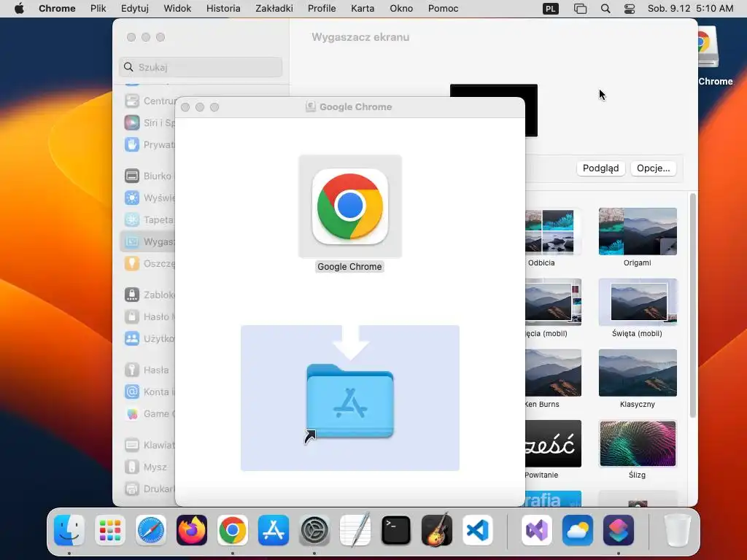The height and width of the screenshot is (560, 747).
Task: Select the Odbicia screen saver thumbnail
Action: [x=553, y=231]
